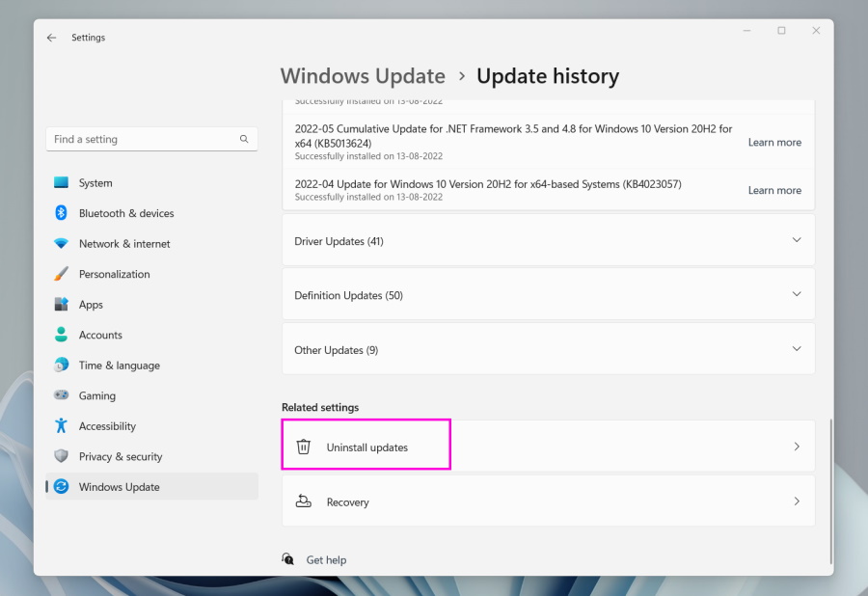868x596 pixels.
Task: Select the Gaming controller icon
Action: [61, 395]
